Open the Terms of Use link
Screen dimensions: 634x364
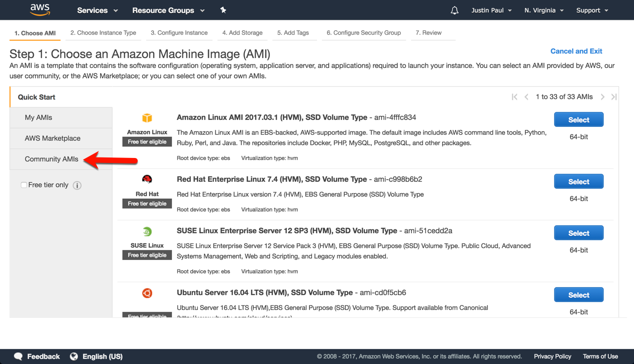[x=600, y=357]
